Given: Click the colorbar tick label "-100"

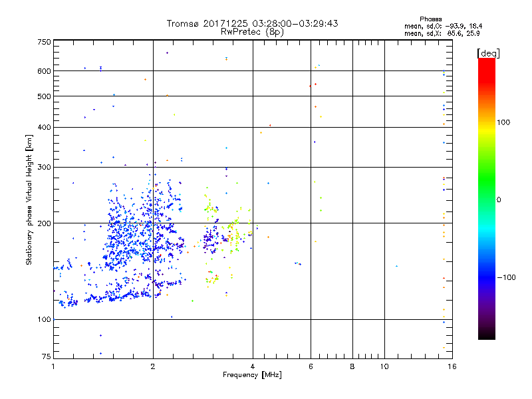Looking at the screenshot, I should [x=506, y=277].
